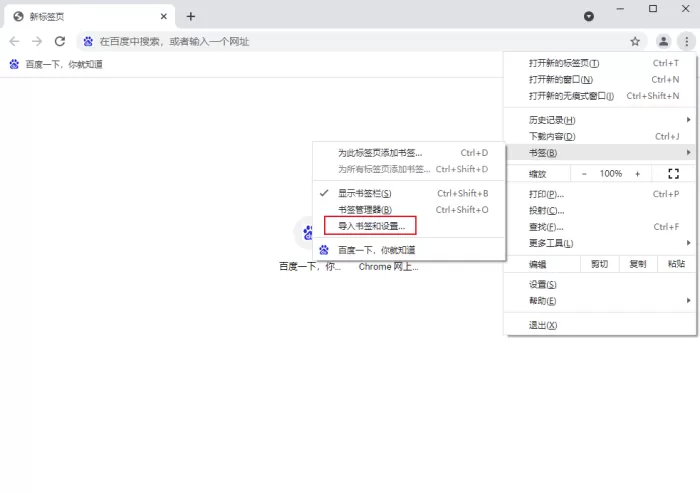Choose 投射(C)... from menu

point(600,211)
